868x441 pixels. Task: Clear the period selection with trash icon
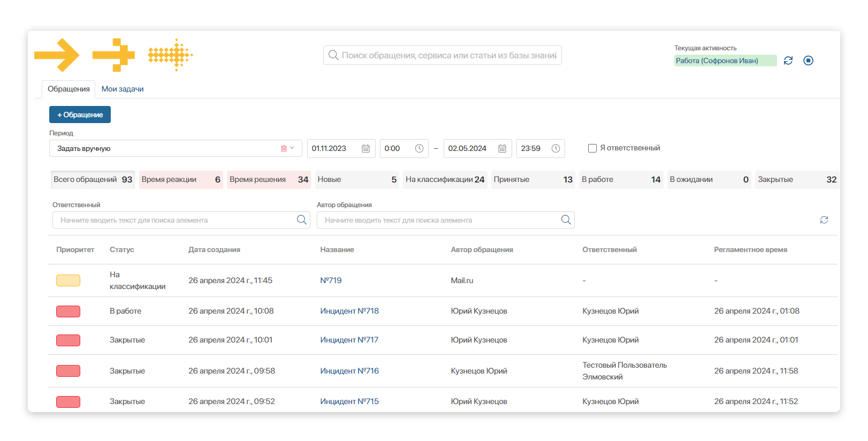click(284, 148)
